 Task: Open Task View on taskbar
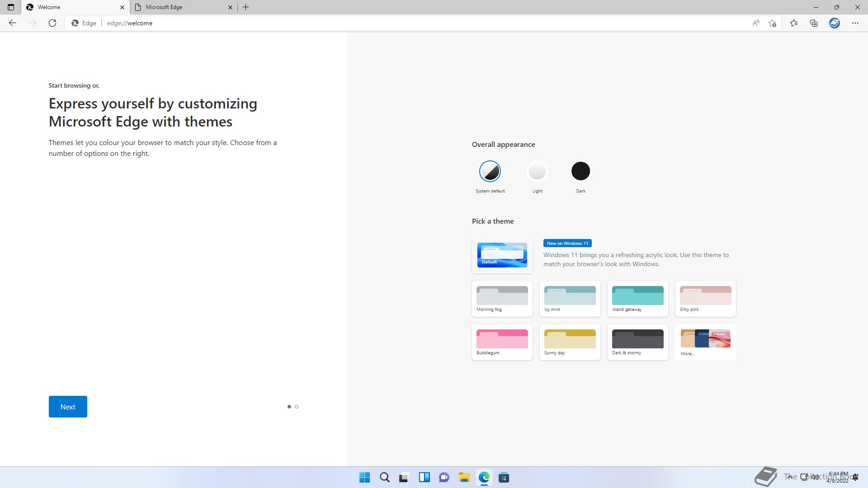pyautogui.click(x=404, y=478)
